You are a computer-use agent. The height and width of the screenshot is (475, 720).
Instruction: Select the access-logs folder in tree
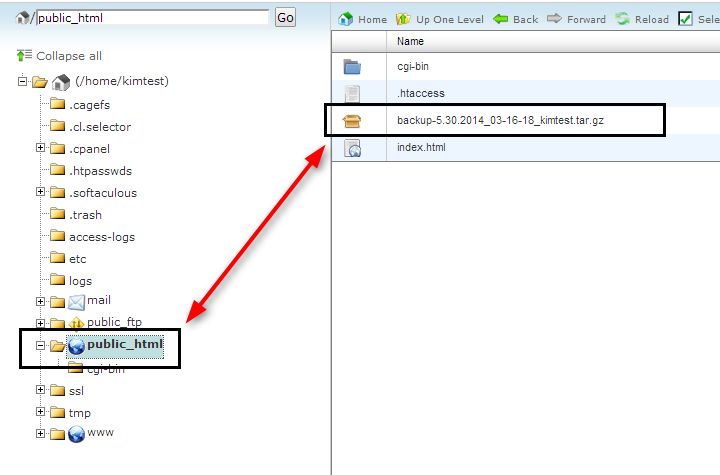pyautogui.click(x=102, y=238)
